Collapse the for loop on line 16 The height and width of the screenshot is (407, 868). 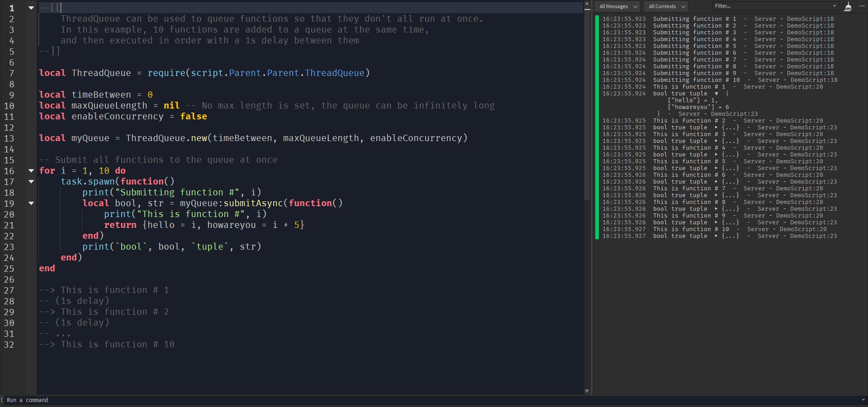click(x=31, y=171)
